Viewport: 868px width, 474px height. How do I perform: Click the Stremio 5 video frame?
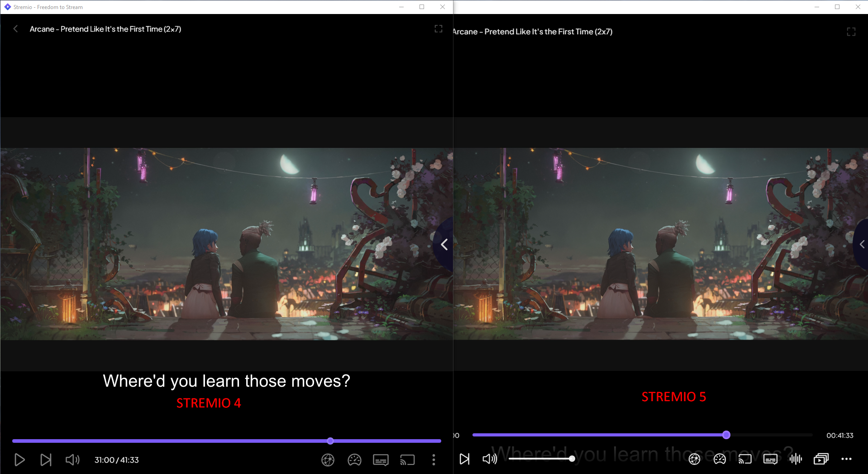click(661, 244)
